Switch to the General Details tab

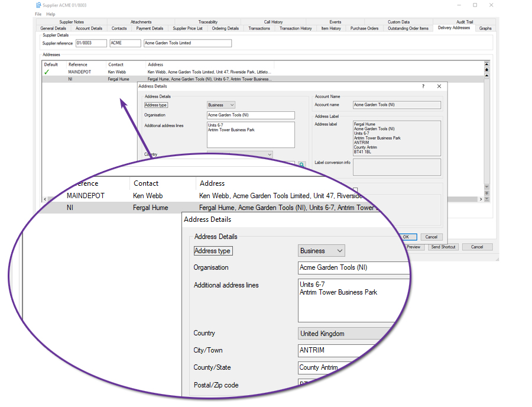tap(53, 28)
